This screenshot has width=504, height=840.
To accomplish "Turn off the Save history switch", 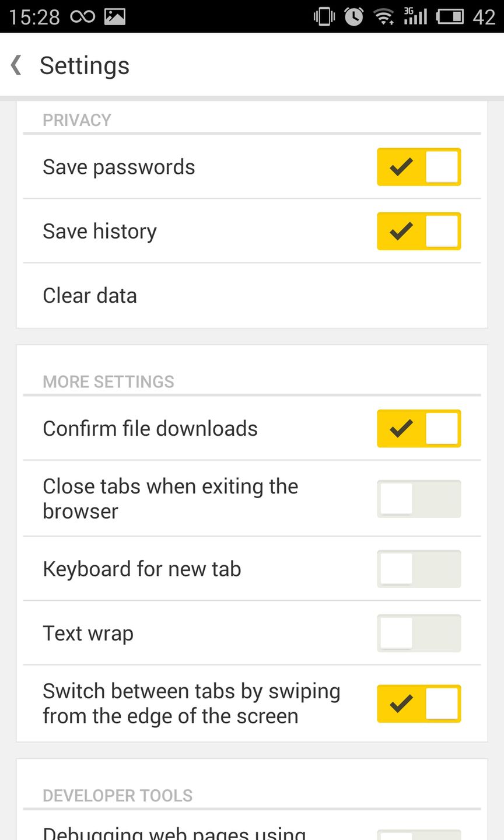I will pyautogui.click(x=419, y=231).
